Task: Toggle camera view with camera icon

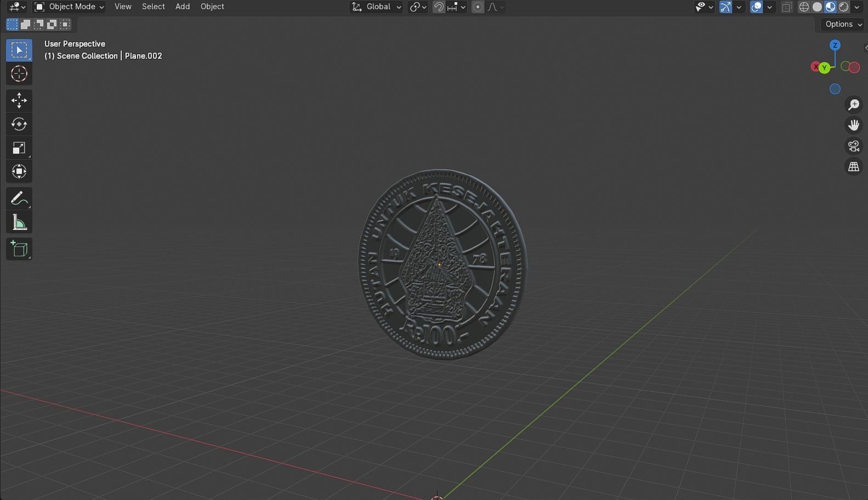Action: pyautogui.click(x=854, y=146)
